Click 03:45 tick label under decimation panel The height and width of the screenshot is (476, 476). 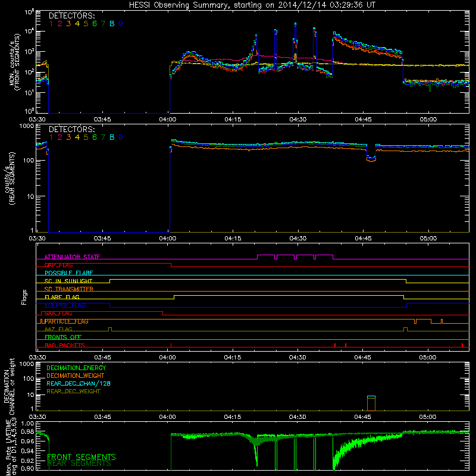pyautogui.click(x=102, y=417)
